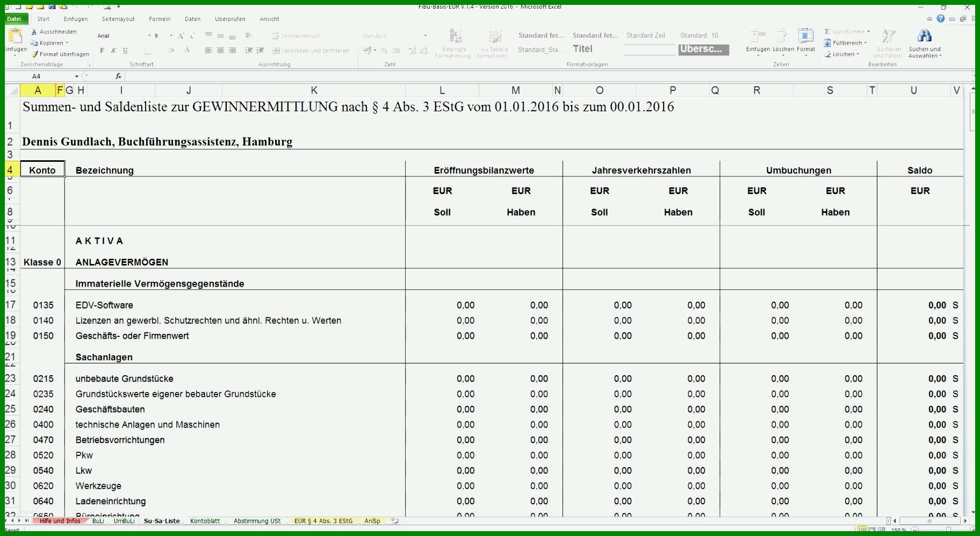980x536 pixels.
Task: Open the font color A picker
Action: pos(187,51)
